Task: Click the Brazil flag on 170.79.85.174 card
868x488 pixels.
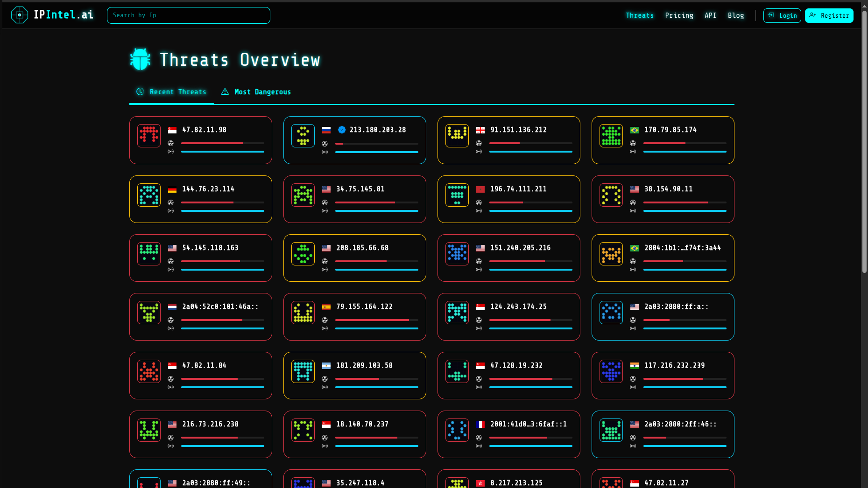Action: point(634,130)
